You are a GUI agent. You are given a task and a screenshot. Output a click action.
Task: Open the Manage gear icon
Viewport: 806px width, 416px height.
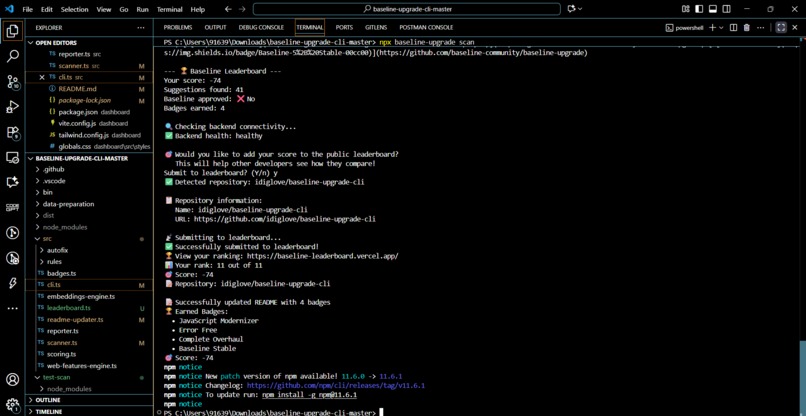12,404
